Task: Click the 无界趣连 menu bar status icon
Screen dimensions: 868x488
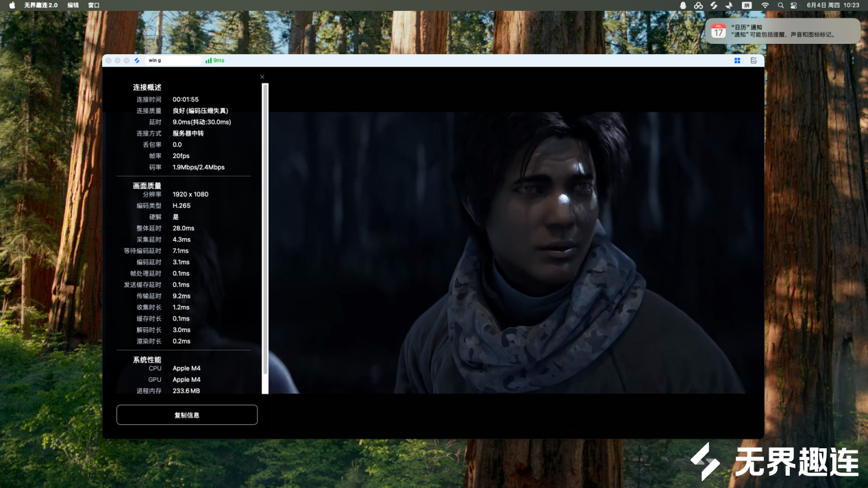Action: [713, 5]
